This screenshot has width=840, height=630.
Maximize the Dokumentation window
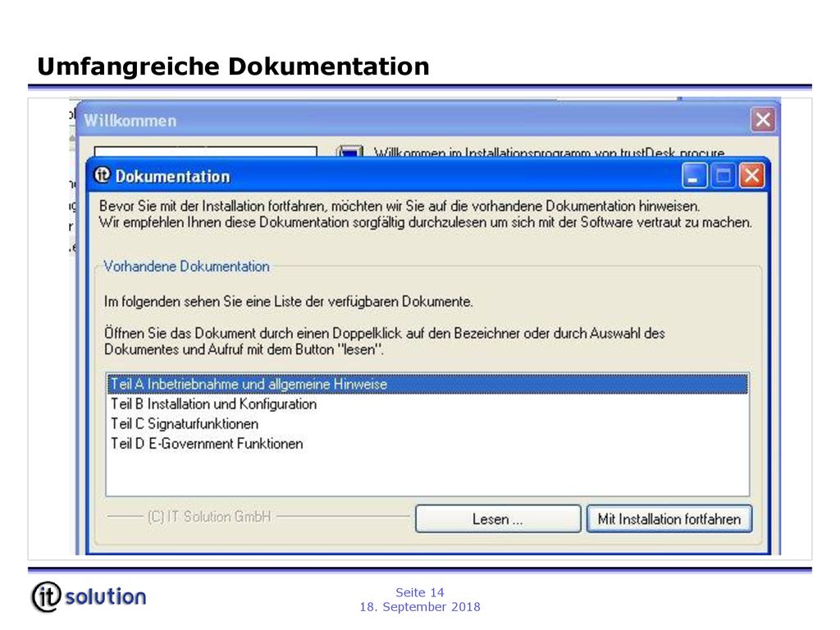point(724,176)
